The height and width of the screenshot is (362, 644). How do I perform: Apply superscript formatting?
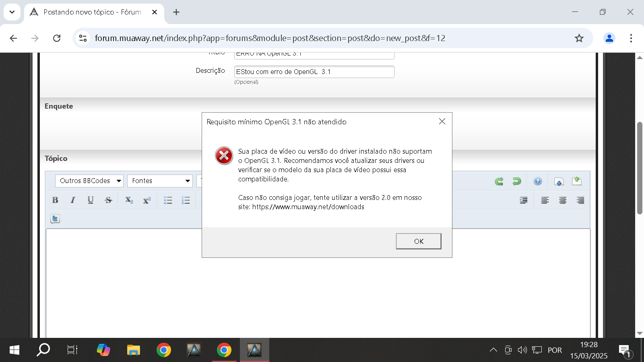147,200
